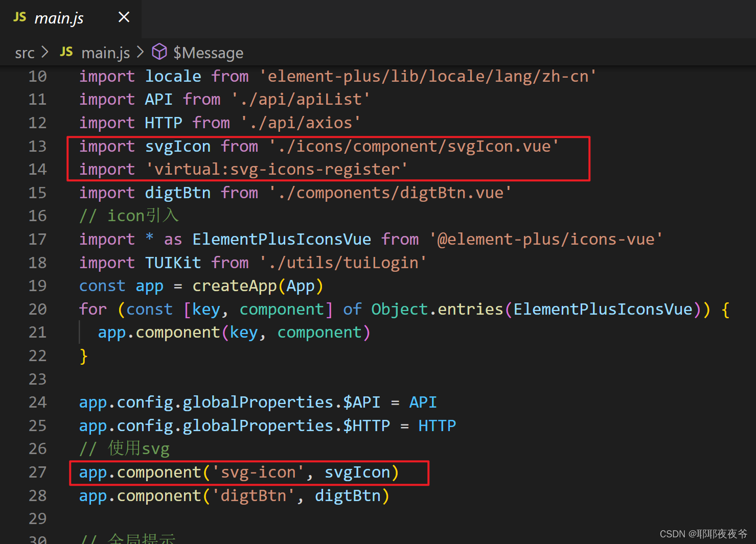Click $HTTP property on line 25
This screenshot has height=544, width=756.
366,426
